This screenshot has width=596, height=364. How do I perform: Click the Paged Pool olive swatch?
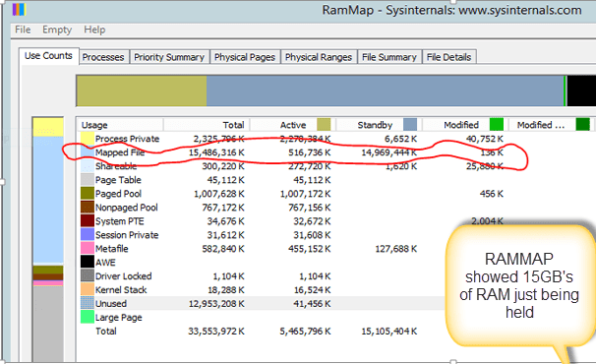[88, 193]
